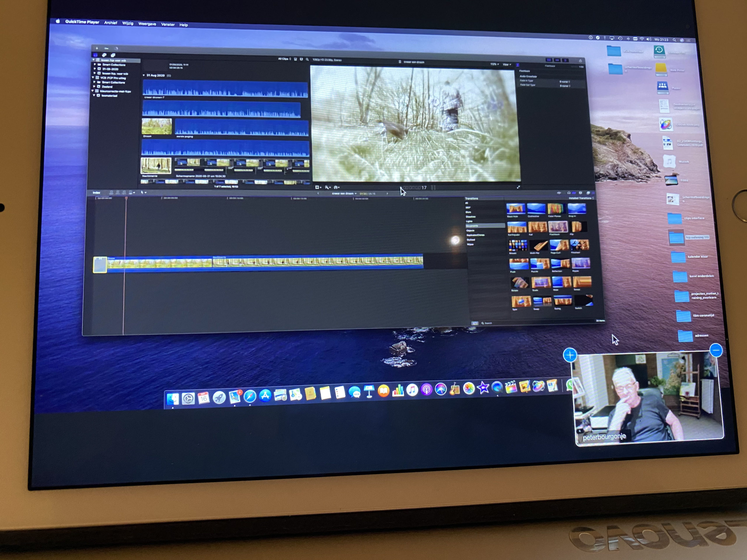Select the Dissolves transition category
Screen dimensions: 747x560
pyautogui.click(x=471, y=217)
